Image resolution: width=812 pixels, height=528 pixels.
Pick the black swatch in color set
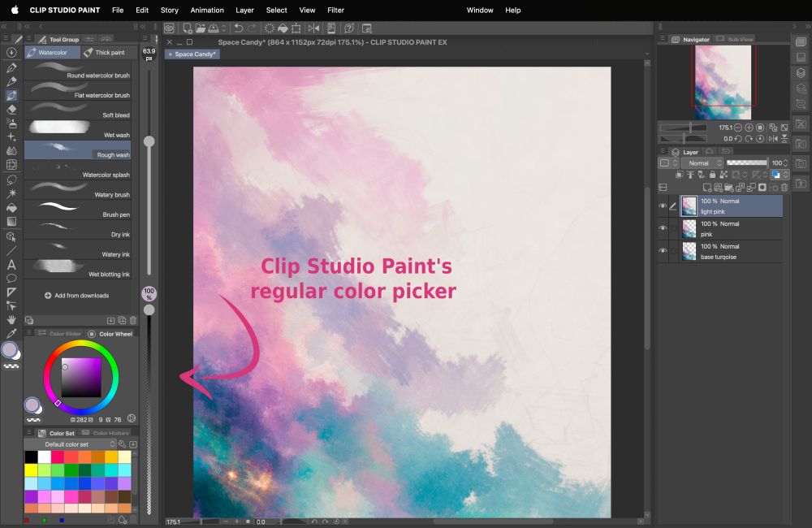(31, 457)
